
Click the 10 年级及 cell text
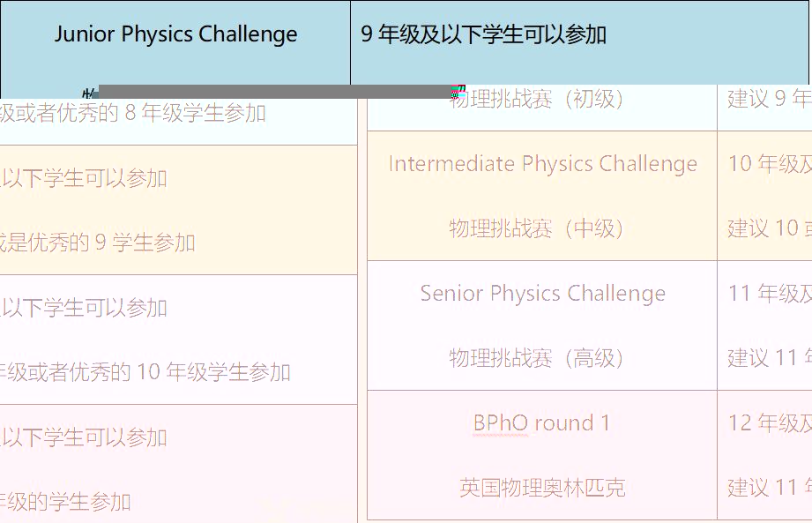(770, 164)
